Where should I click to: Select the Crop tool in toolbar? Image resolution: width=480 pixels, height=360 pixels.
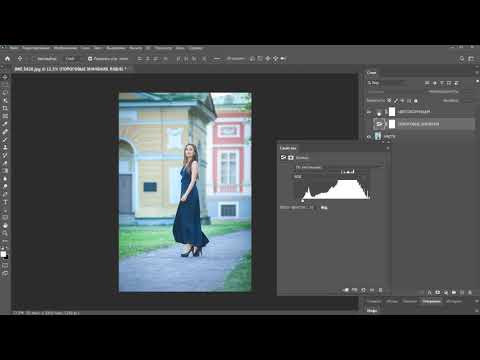pyautogui.click(x=5, y=108)
